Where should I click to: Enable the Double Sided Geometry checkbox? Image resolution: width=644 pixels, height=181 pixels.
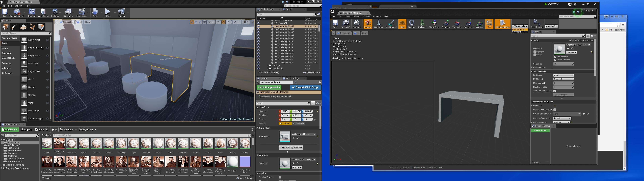click(x=554, y=110)
